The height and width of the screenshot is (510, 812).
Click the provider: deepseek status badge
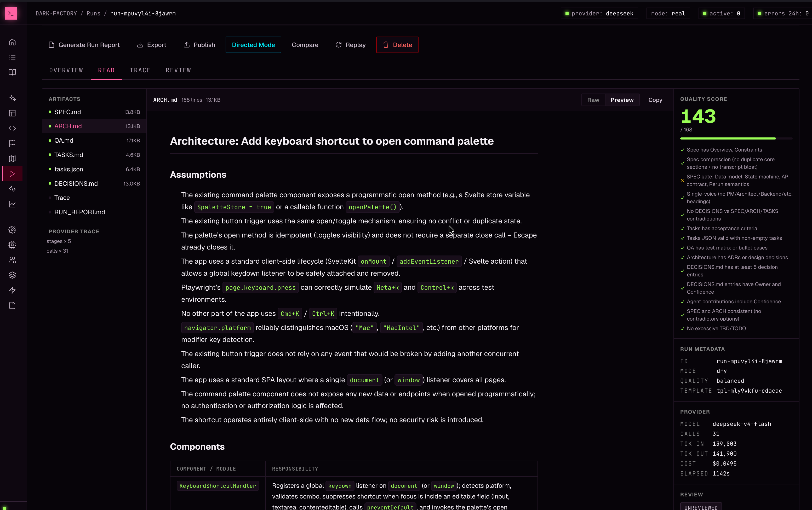(x=599, y=14)
